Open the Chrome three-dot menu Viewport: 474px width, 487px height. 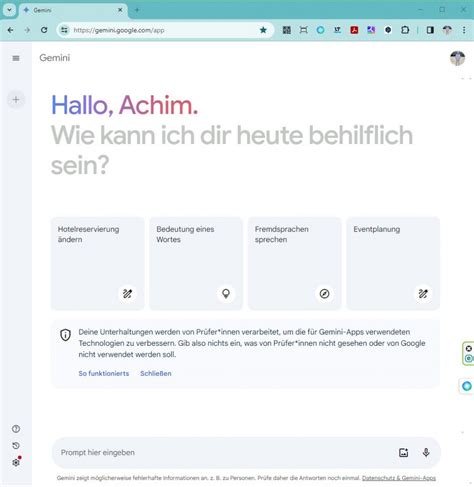[x=464, y=30]
